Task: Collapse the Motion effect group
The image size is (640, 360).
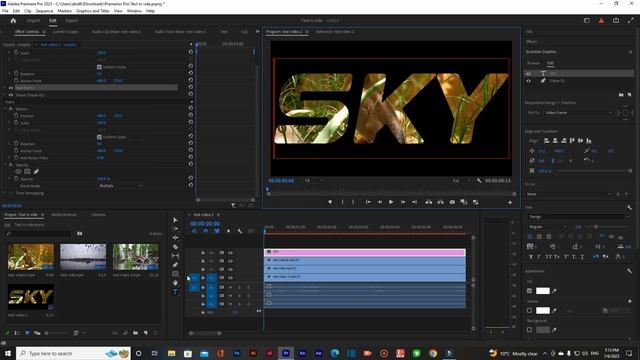Action: [5, 109]
